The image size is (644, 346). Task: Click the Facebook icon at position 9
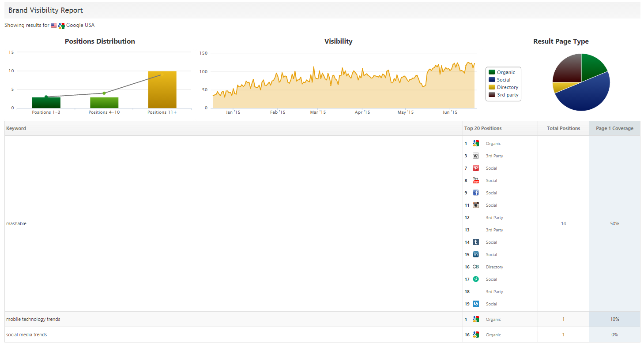coord(475,193)
